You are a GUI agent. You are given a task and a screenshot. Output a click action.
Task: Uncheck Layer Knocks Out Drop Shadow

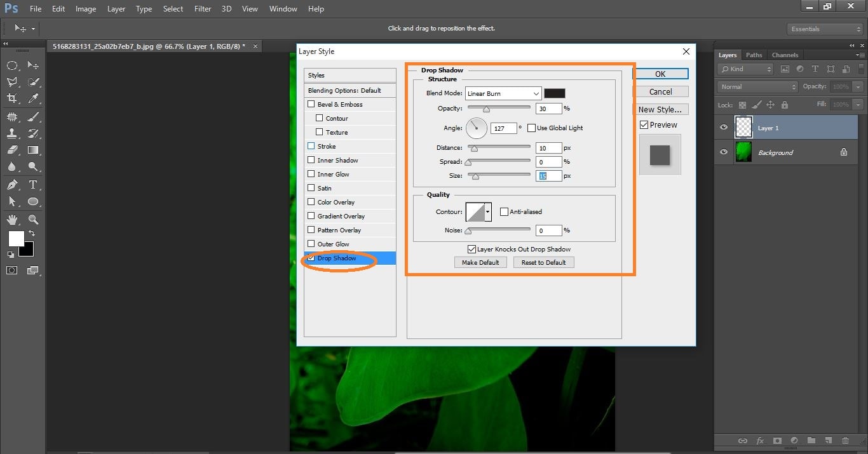pos(471,249)
